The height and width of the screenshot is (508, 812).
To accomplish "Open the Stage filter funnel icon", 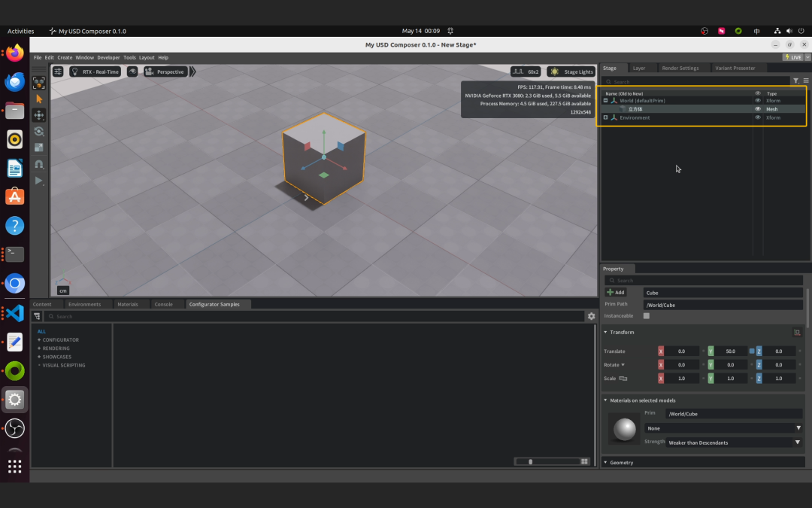I will [796, 81].
